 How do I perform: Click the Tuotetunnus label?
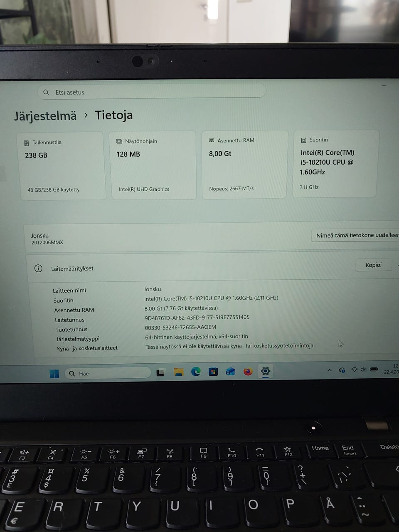(71, 330)
